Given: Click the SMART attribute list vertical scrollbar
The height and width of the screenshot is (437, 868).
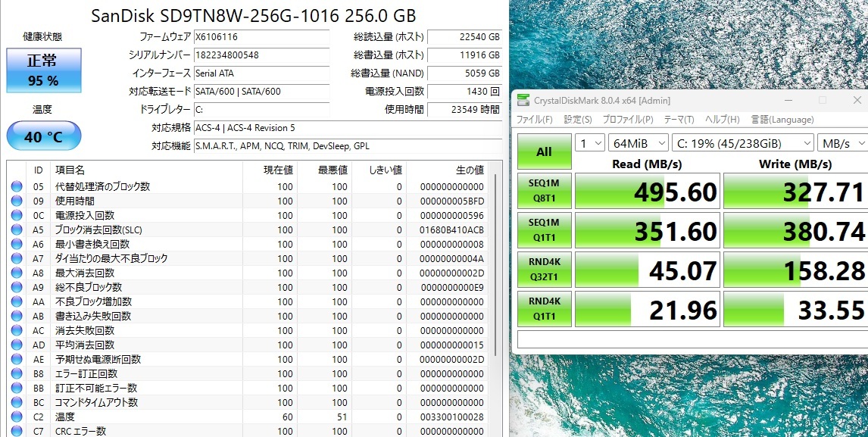Looking at the screenshot, I should click(495, 265).
